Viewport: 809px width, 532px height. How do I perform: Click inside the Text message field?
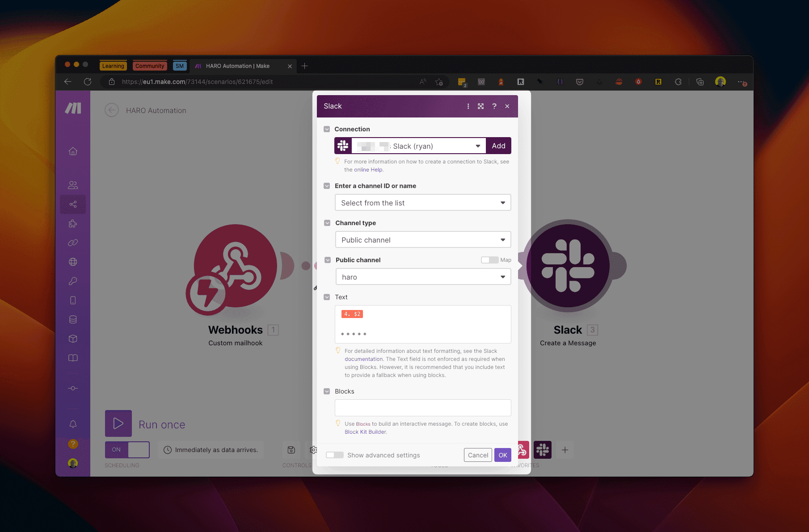click(x=423, y=324)
